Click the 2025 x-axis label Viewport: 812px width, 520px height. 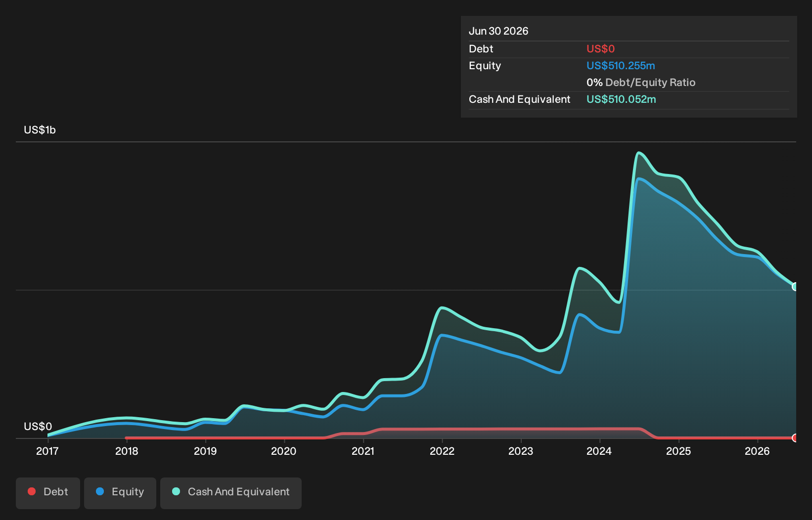pyautogui.click(x=678, y=451)
